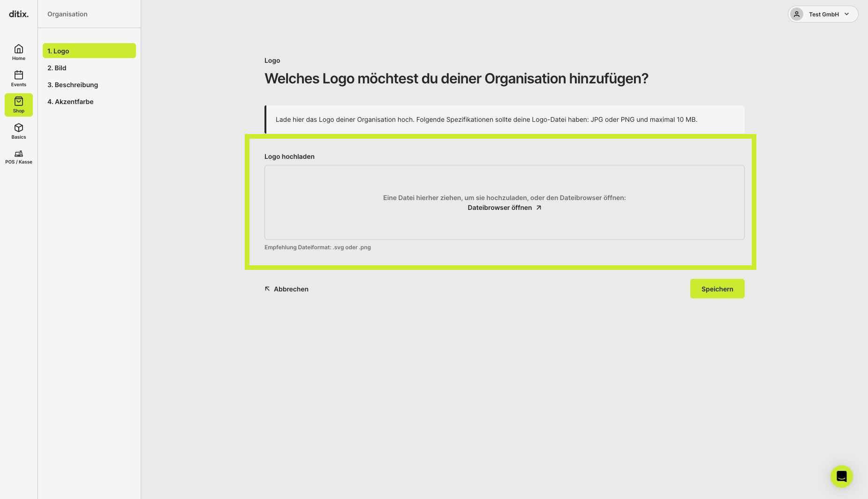The image size is (868, 499).
Task: Go to the 2. Bild step
Action: click(x=89, y=67)
